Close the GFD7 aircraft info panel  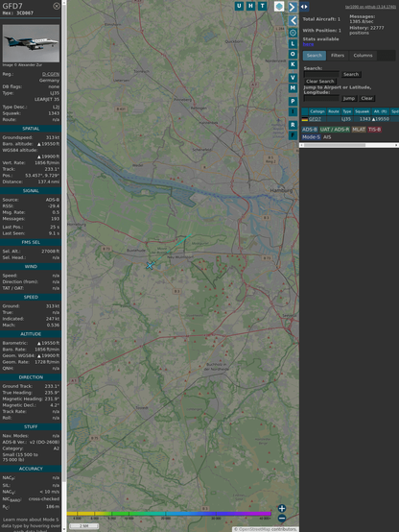click(57, 6)
